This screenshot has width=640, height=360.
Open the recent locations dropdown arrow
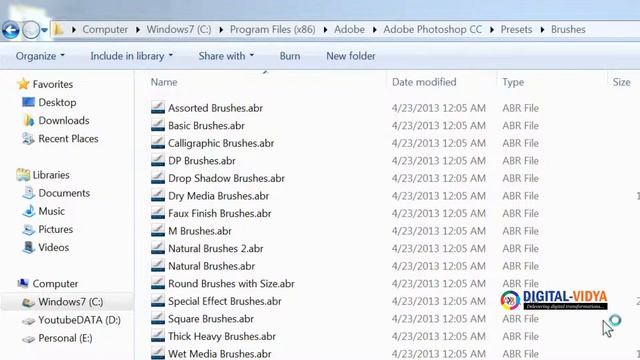44,30
